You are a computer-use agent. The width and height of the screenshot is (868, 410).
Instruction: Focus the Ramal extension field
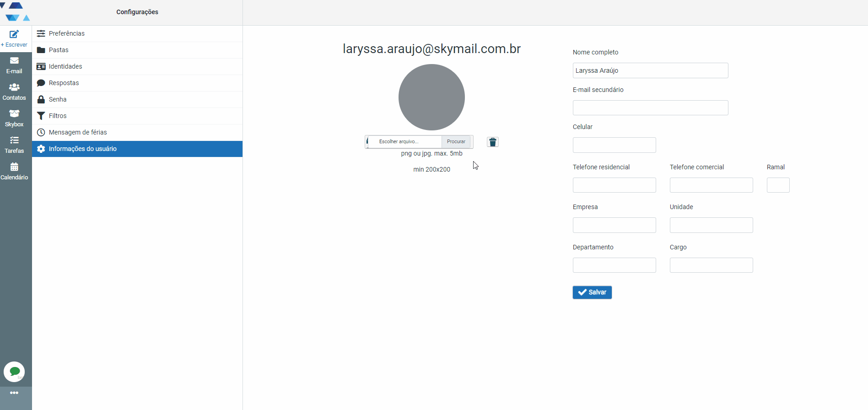point(778,185)
